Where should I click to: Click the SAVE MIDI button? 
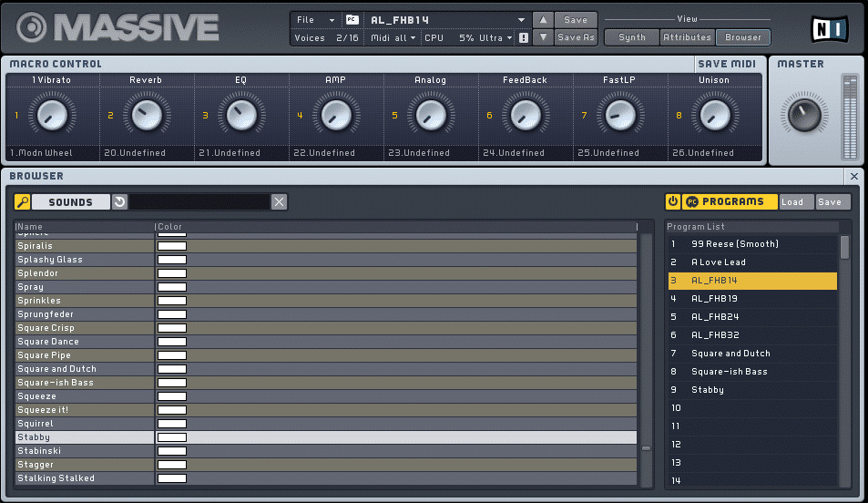[x=727, y=64]
